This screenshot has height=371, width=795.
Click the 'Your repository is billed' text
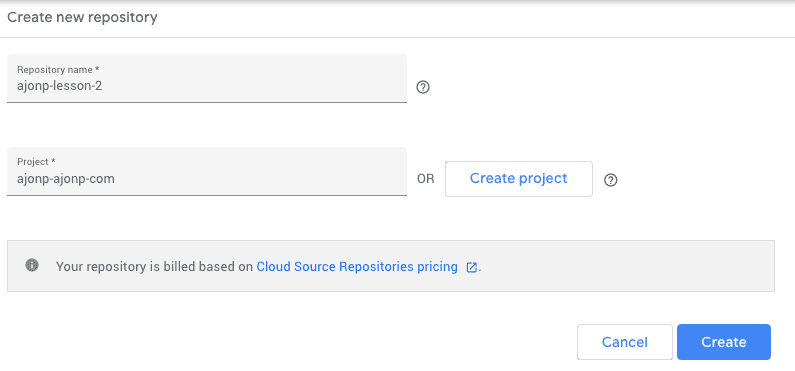(115, 267)
